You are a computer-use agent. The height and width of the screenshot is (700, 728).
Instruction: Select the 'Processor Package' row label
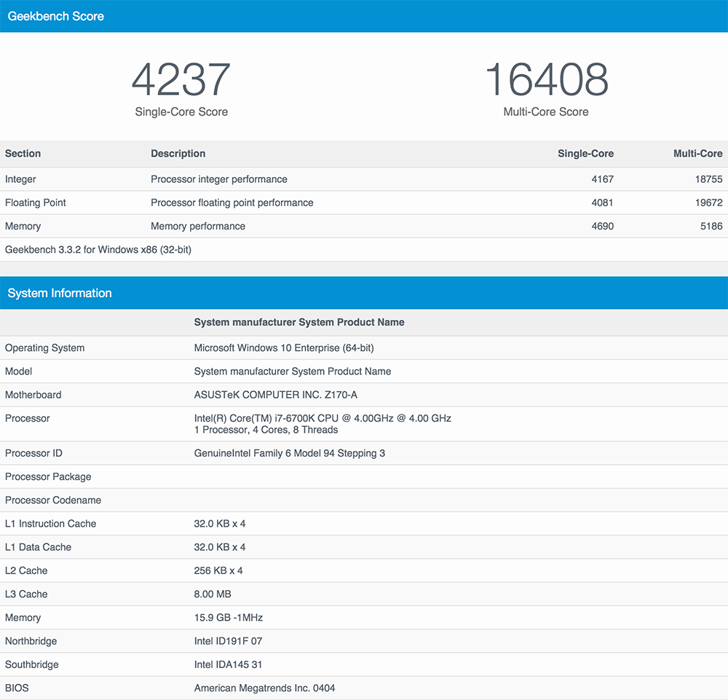click(x=48, y=477)
